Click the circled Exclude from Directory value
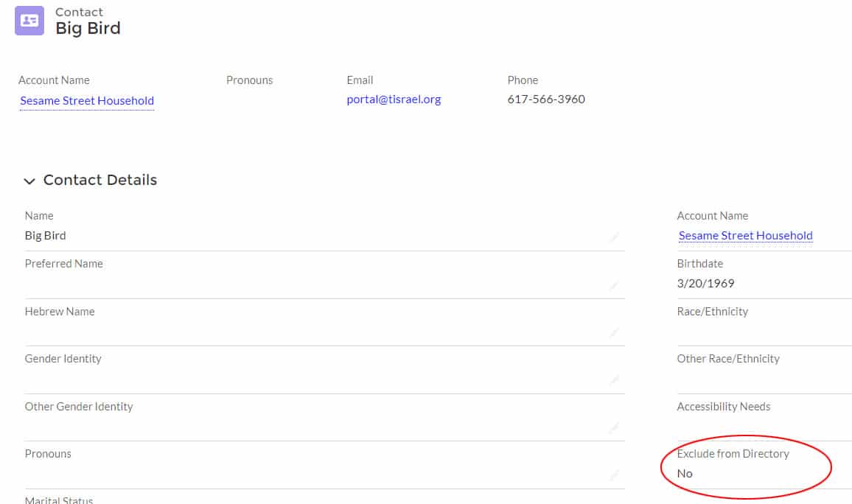Screen dimensions: 852x504 [685, 473]
